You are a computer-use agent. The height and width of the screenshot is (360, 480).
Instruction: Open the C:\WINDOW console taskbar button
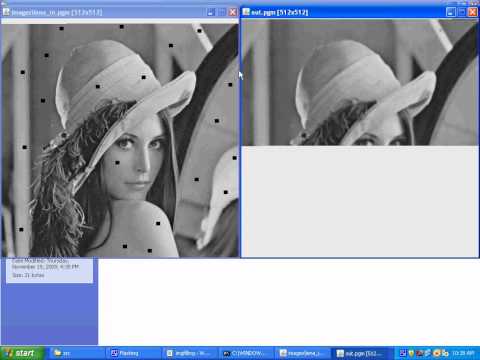click(x=247, y=353)
